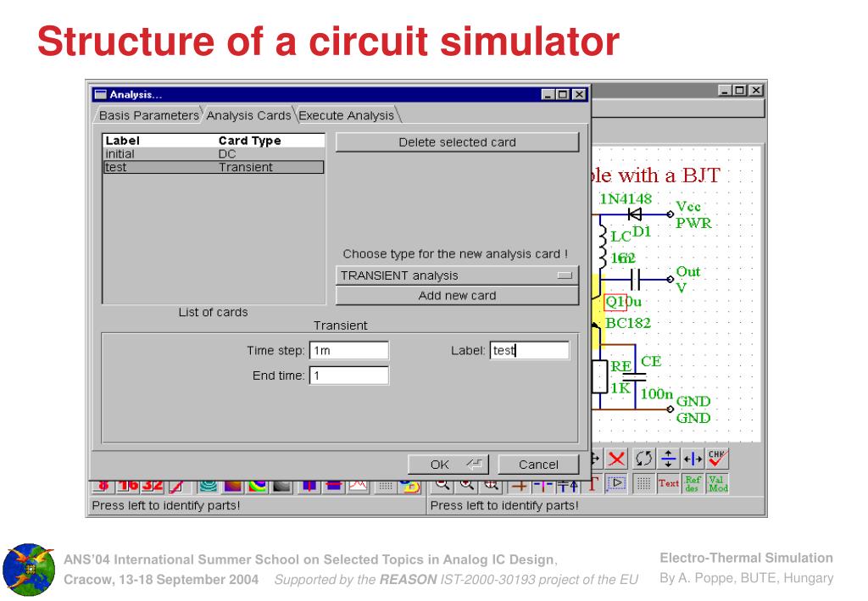This screenshot has width=868, height=601.
Task: Run the CHK schematic check tool
Action: [717, 459]
